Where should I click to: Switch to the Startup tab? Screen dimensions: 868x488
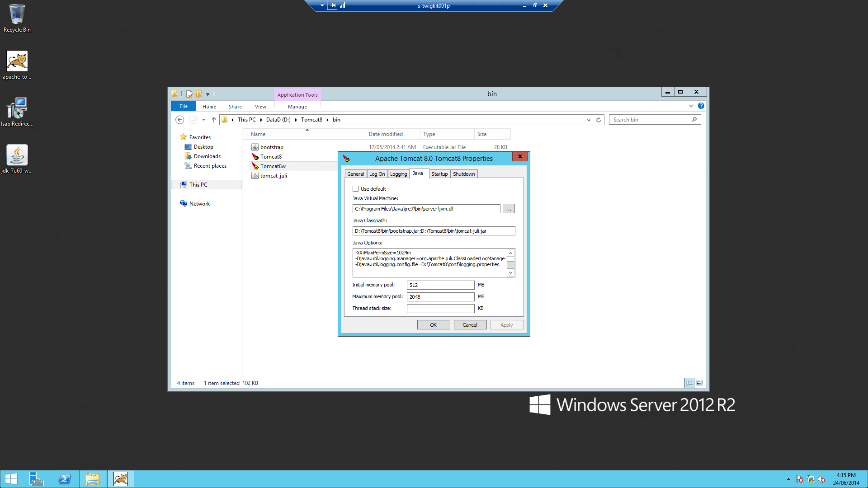point(439,174)
